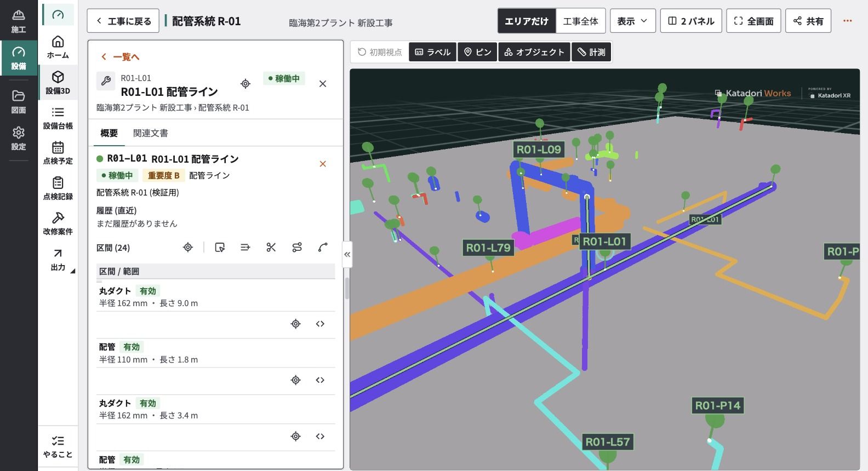
Task: Select the 概要 tab
Action: [x=109, y=133]
